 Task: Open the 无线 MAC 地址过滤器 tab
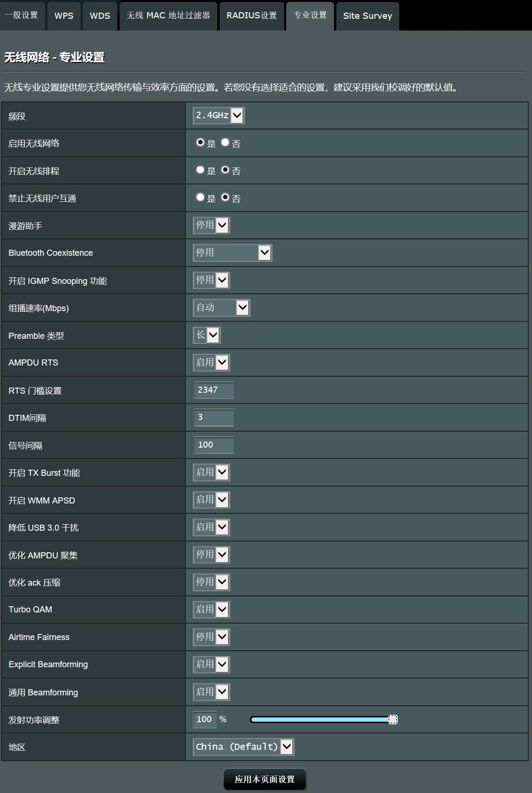(168, 16)
